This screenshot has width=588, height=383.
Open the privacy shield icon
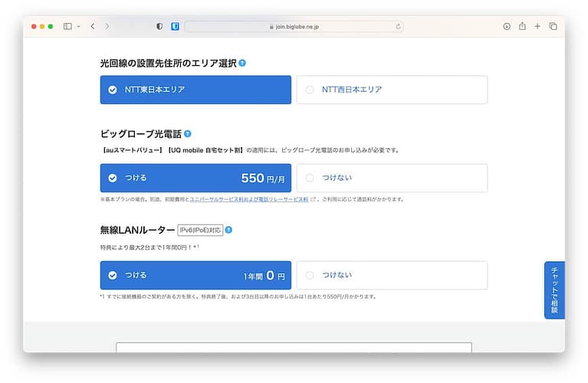click(x=159, y=26)
